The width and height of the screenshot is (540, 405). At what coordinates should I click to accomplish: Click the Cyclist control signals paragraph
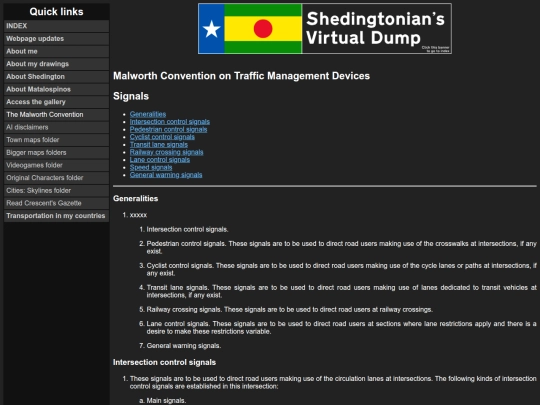(x=342, y=269)
